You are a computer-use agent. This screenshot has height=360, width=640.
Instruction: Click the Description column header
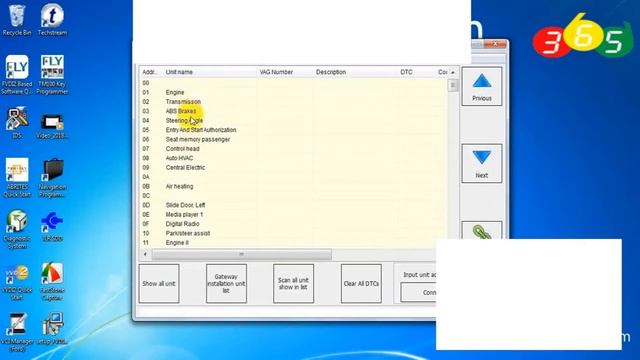356,72
